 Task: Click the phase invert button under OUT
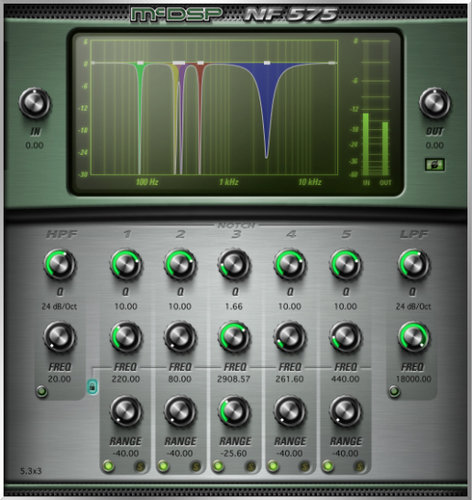435,164
